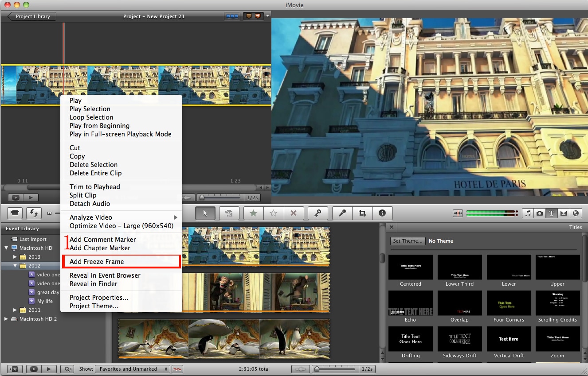Expand the 2013 folder
Screen dimensions: 588x376
(x=15, y=257)
